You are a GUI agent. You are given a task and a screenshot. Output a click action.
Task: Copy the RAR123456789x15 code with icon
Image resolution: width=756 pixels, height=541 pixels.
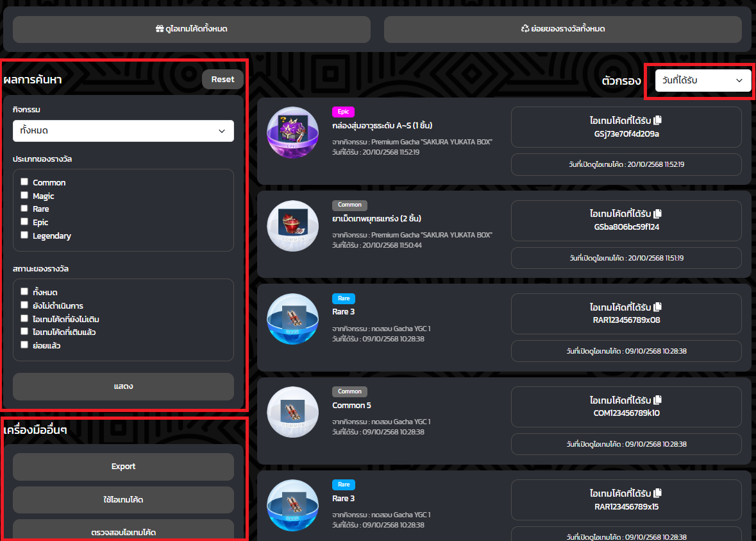[x=657, y=494]
